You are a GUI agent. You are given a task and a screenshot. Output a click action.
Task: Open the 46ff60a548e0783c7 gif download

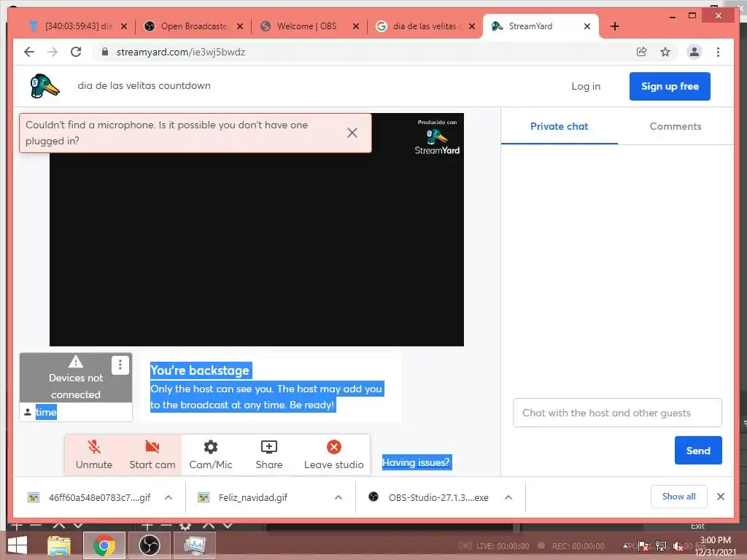pos(90,497)
